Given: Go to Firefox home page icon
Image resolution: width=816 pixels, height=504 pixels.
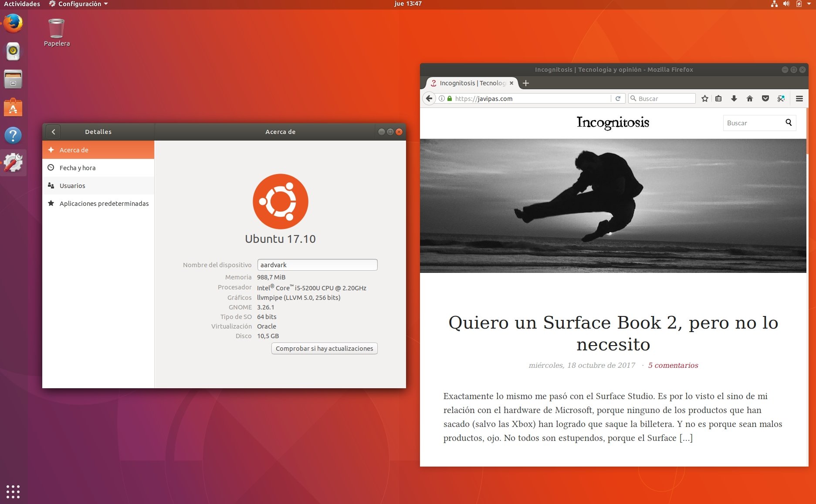Looking at the screenshot, I should [749, 99].
